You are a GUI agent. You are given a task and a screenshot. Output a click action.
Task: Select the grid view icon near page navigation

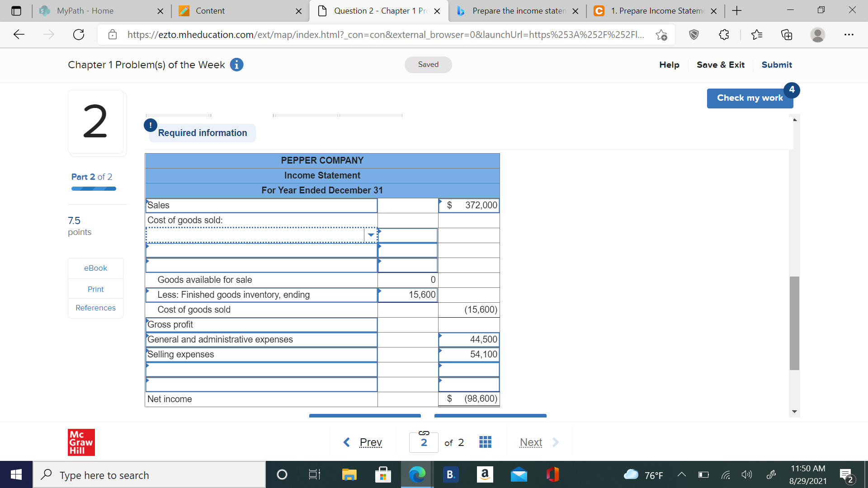coord(485,442)
